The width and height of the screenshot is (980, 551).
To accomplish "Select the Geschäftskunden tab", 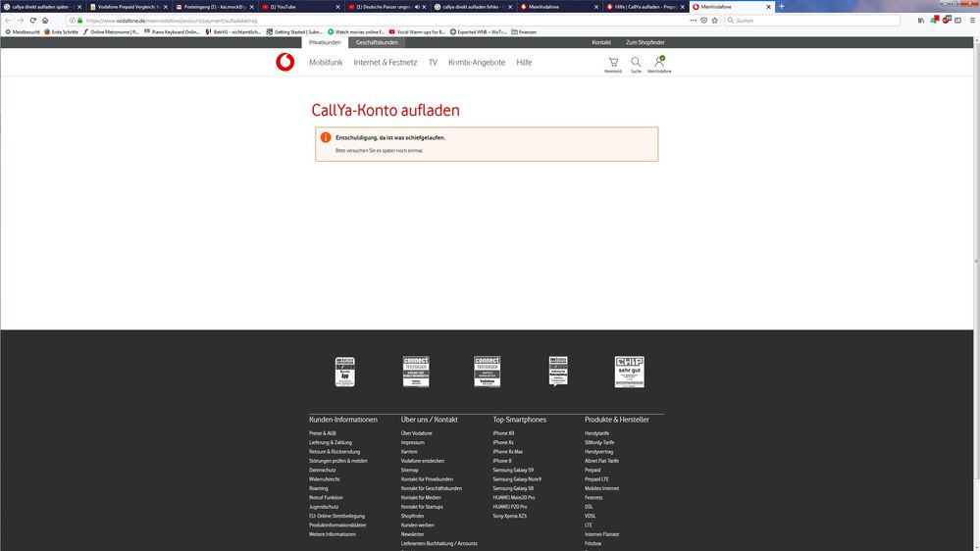I will (377, 42).
